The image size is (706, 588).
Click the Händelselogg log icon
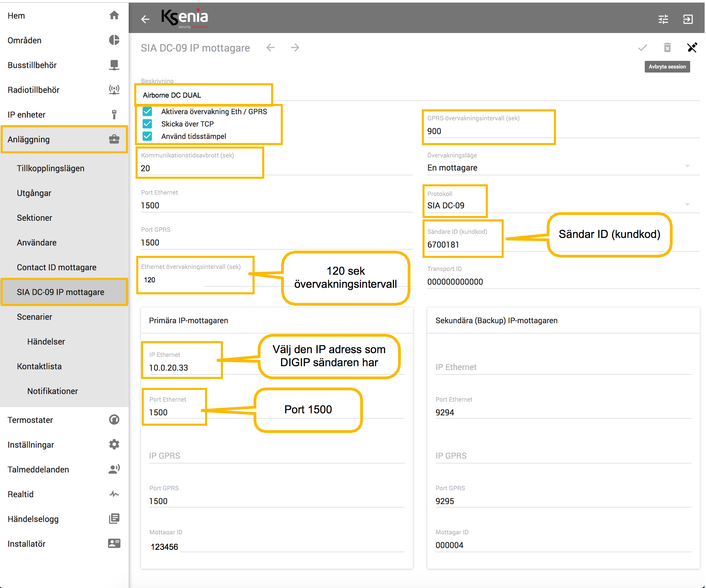click(114, 519)
